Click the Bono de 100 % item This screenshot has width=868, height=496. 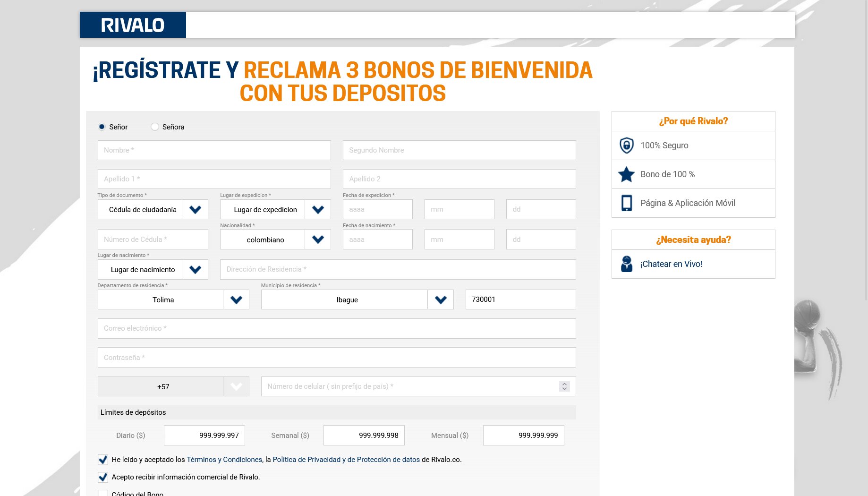click(693, 174)
